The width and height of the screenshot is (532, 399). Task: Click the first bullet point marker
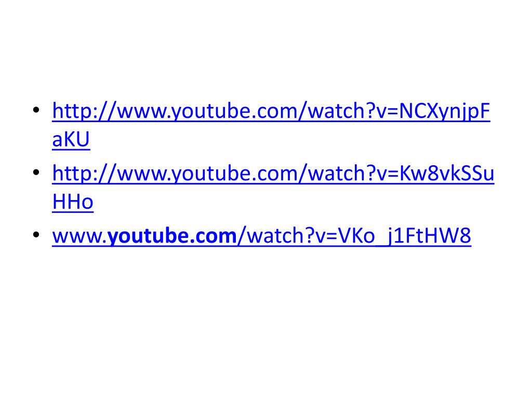[x=36, y=110]
